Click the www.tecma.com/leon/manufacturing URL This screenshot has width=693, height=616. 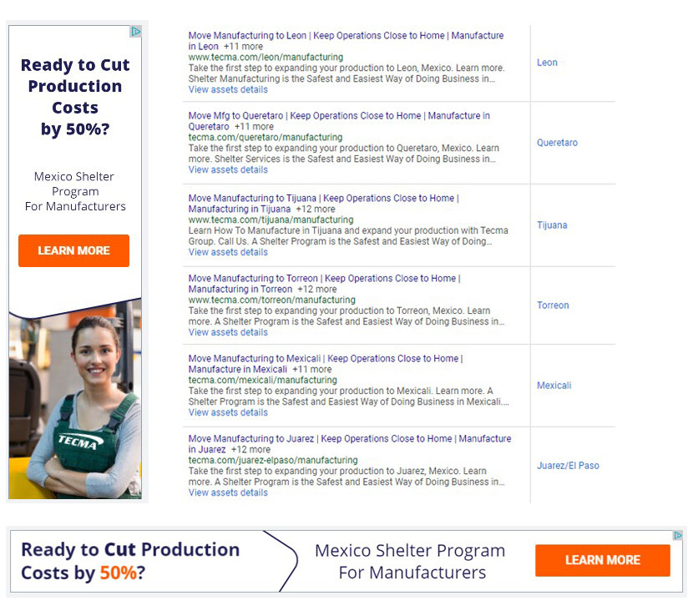(x=266, y=57)
